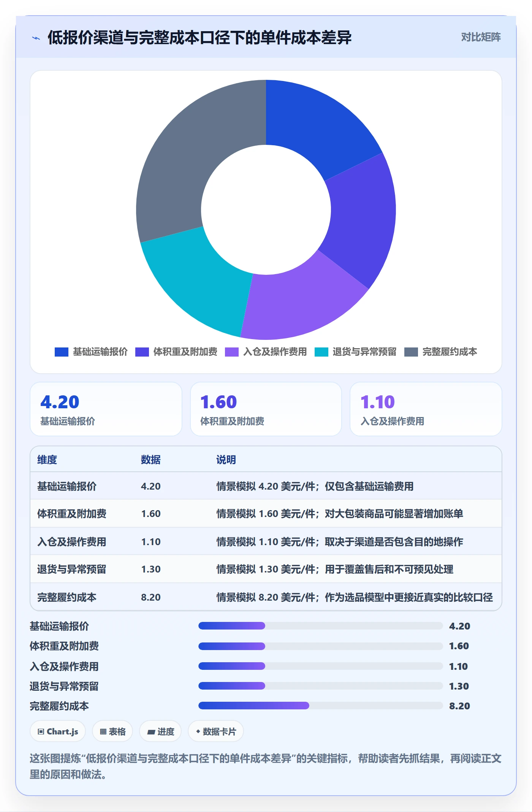Click the 完整履约成本 progress bar
This screenshot has height=812, width=532.
320,706
